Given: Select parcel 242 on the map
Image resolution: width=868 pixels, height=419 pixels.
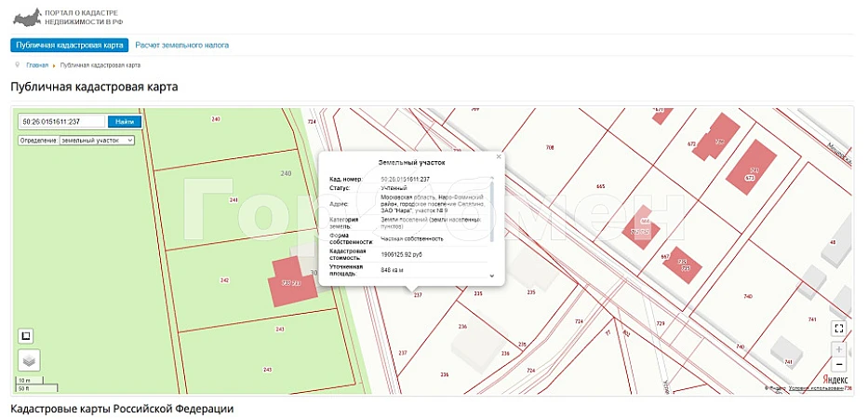Looking at the screenshot, I should pyautogui.click(x=223, y=279).
